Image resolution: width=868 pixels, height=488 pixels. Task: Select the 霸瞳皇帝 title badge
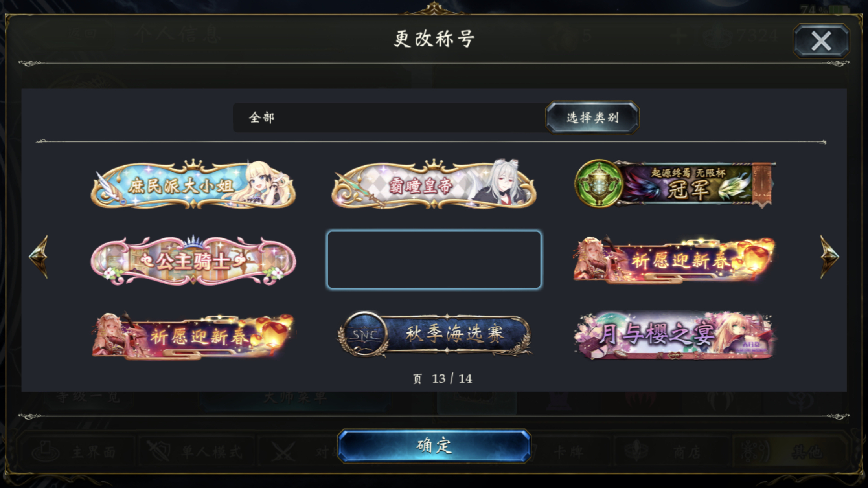pyautogui.click(x=434, y=184)
